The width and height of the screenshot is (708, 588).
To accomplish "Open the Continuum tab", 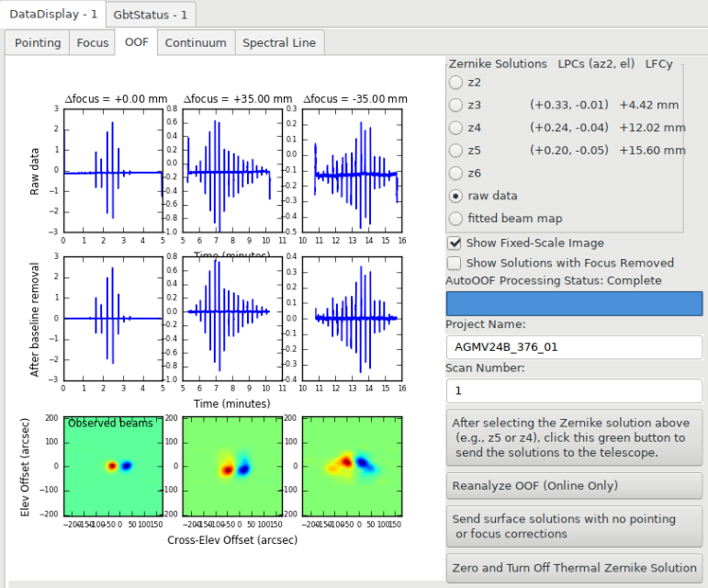I will point(196,43).
